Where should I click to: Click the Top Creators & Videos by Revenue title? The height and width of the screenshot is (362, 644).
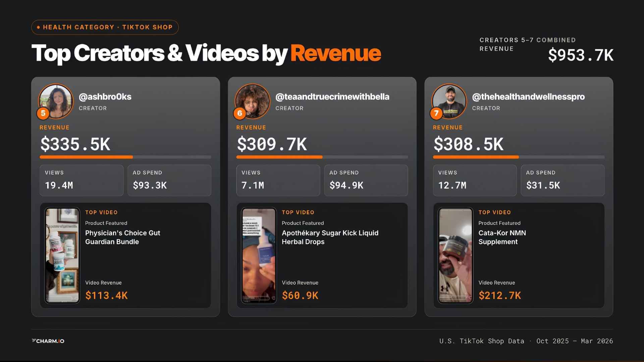click(x=206, y=53)
